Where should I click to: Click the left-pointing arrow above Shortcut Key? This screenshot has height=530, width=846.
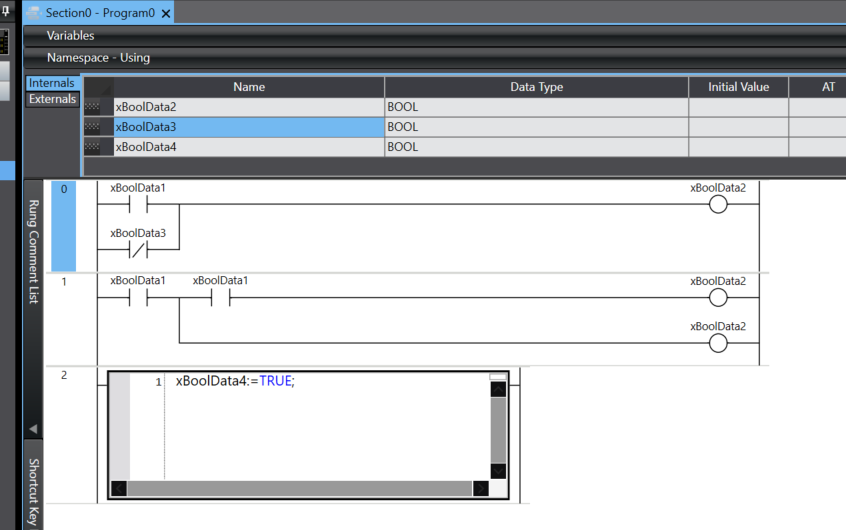[33, 429]
